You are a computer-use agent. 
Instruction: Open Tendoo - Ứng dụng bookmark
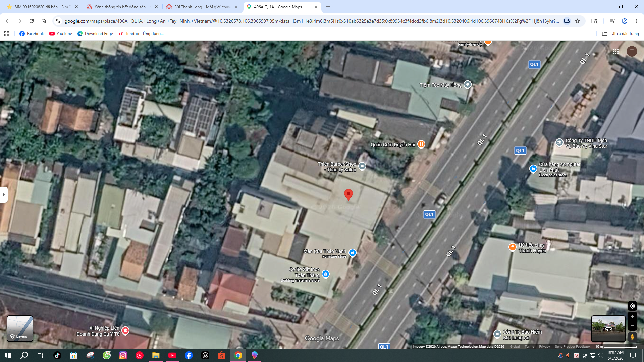click(x=141, y=34)
